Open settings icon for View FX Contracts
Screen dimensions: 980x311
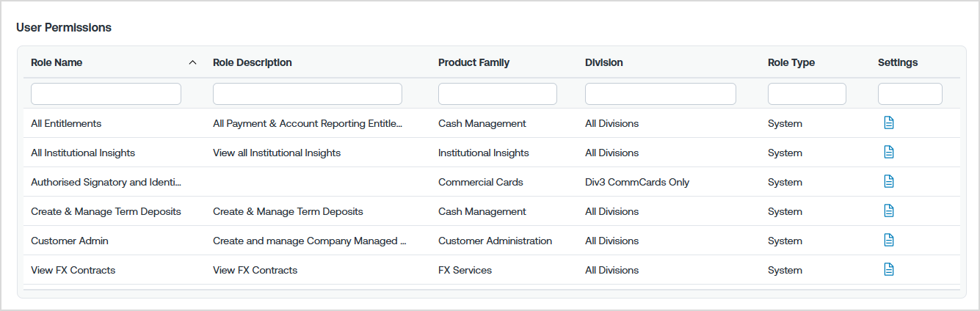888,269
